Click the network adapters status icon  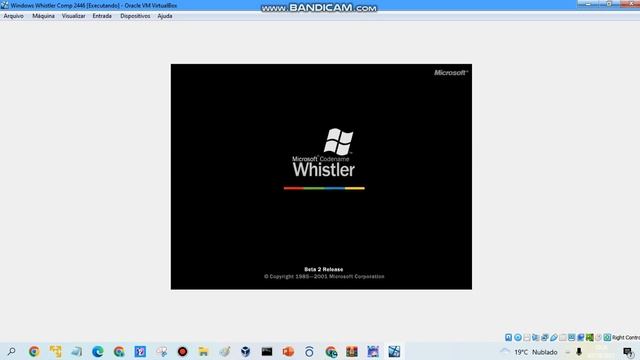(x=544, y=337)
